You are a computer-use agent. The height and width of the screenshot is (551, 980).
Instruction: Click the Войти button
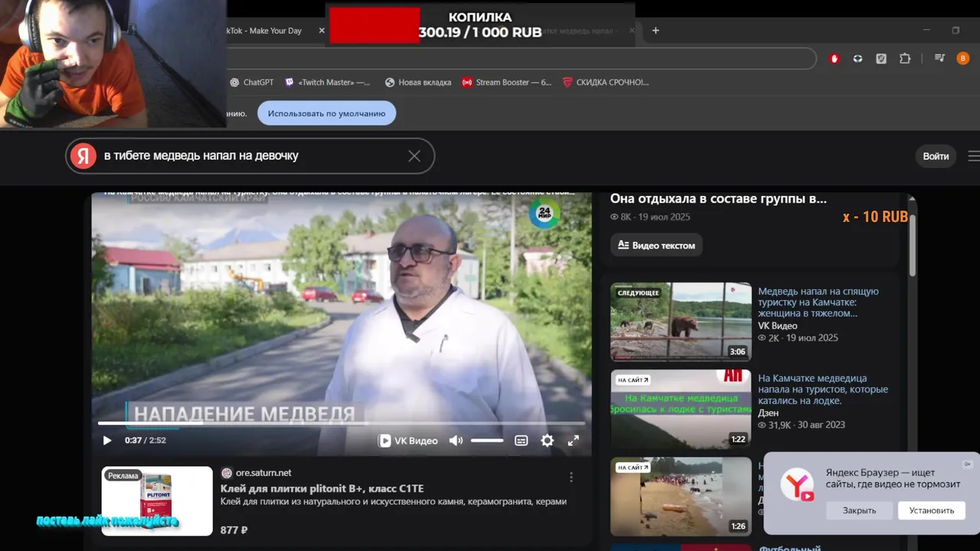point(936,156)
